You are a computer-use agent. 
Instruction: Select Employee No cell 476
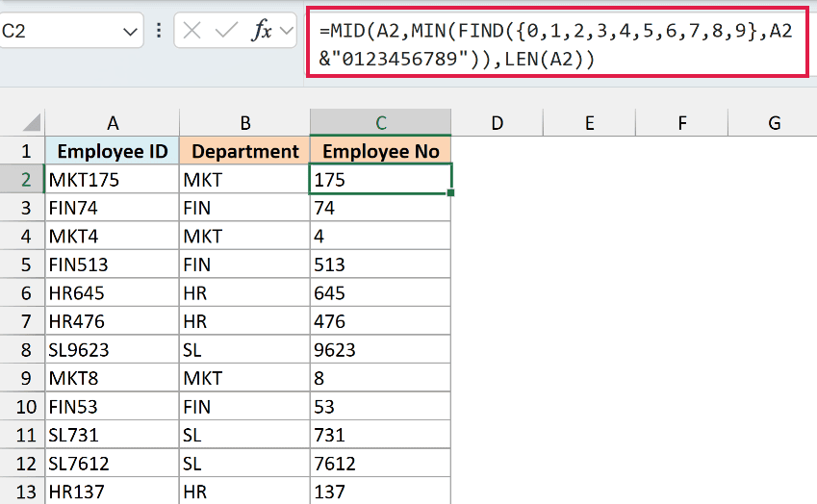coord(380,321)
